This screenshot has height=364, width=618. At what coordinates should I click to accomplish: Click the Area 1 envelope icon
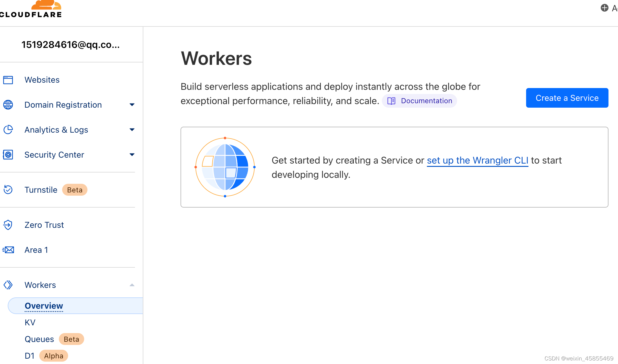(x=8, y=250)
